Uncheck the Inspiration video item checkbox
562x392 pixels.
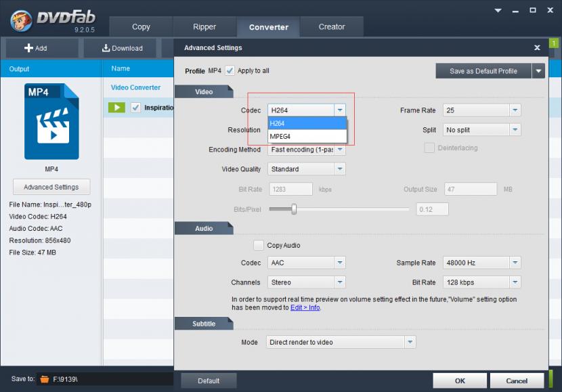click(x=135, y=108)
